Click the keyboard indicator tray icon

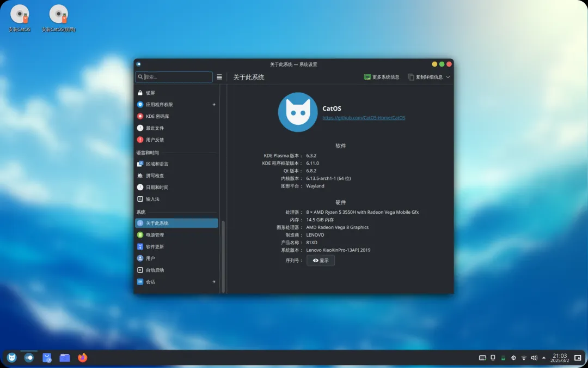pyautogui.click(x=482, y=358)
